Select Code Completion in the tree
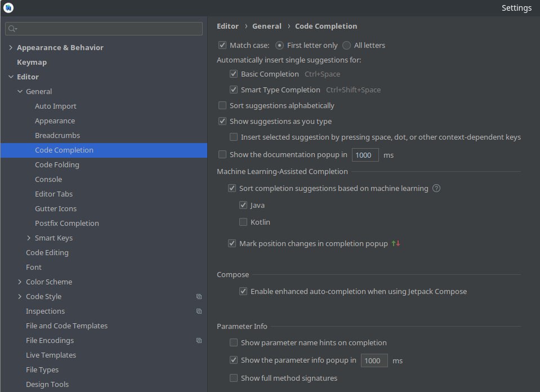Viewport: 540px width, 392px height. pos(104,150)
